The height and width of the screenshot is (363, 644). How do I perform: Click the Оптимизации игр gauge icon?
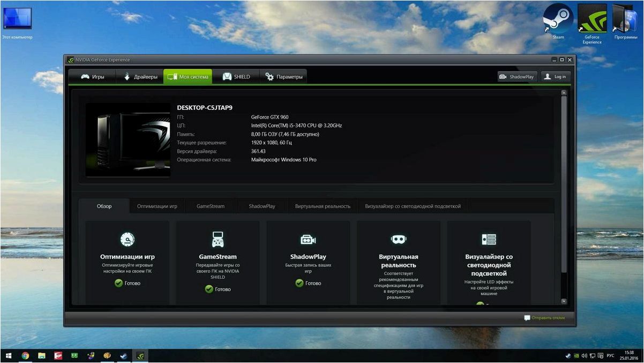(128, 239)
